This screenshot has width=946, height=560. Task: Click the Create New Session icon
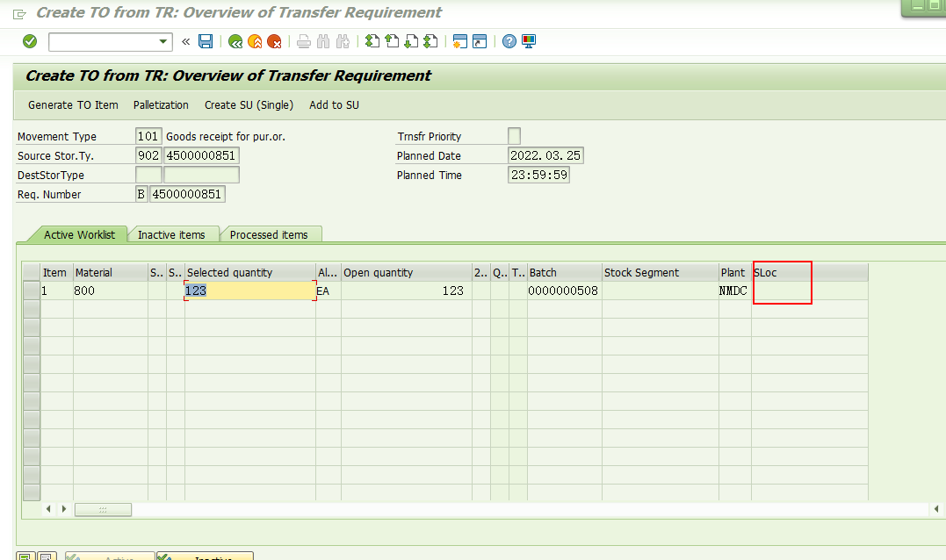click(x=459, y=41)
